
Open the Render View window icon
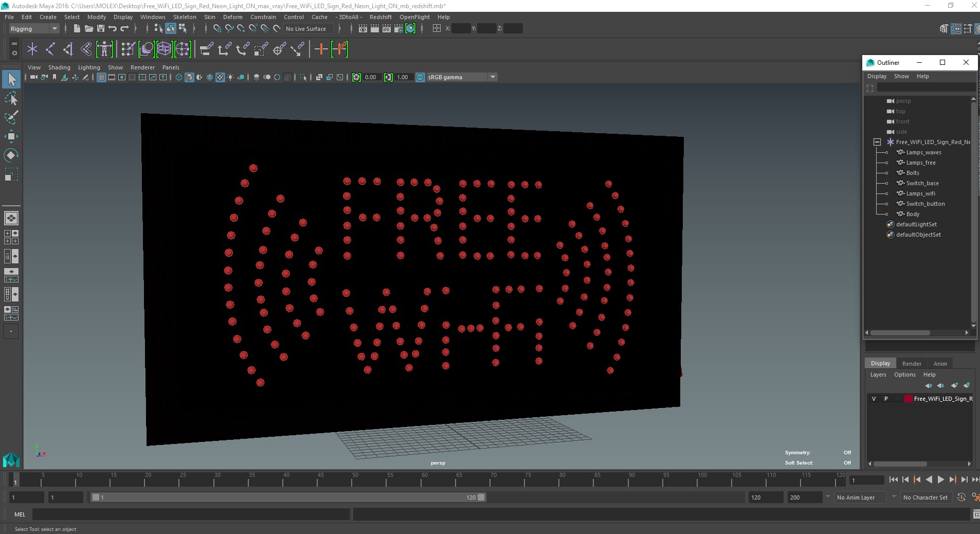point(363,29)
